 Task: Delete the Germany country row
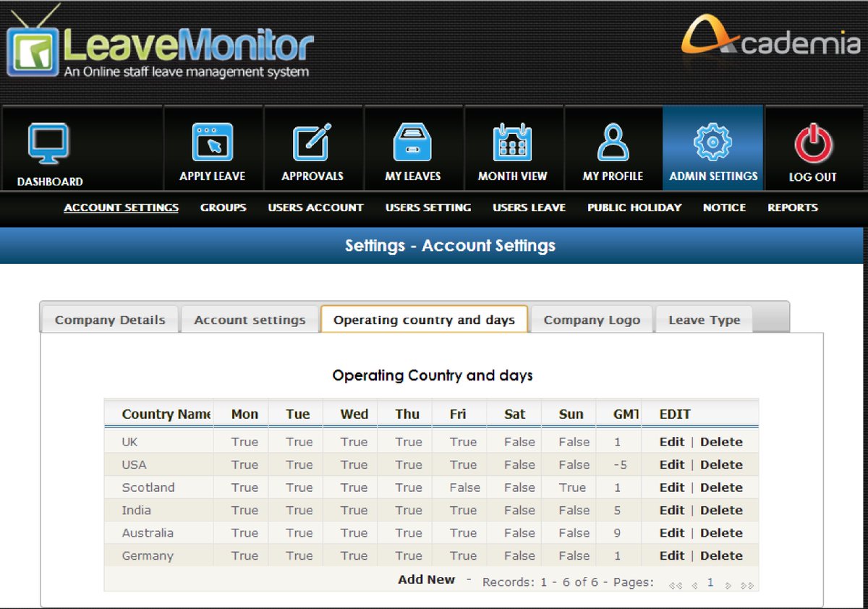pyautogui.click(x=721, y=555)
